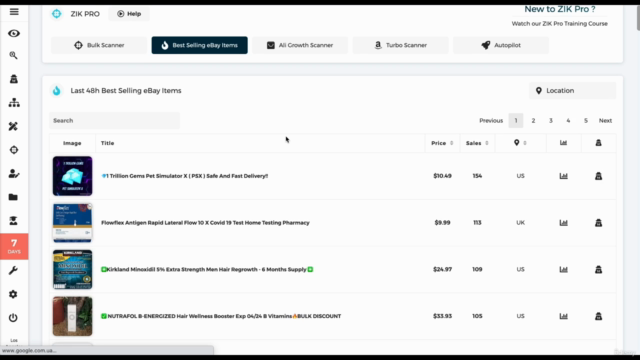640x360 pixels.
Task: Click spy icon for Kirkland Minoxidil row
Action: 598,269
